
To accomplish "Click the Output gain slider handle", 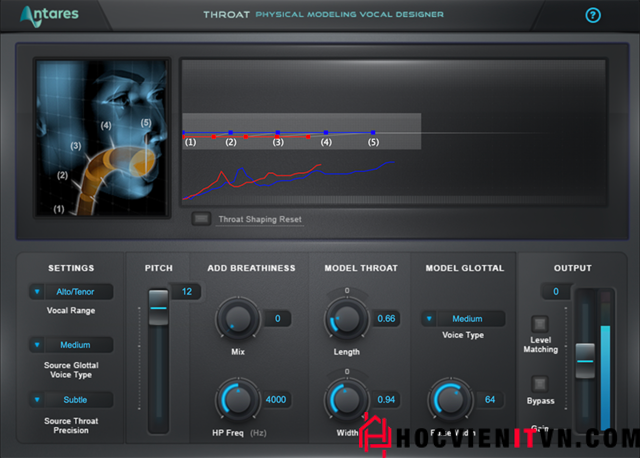I will click(x=585, y=361).
